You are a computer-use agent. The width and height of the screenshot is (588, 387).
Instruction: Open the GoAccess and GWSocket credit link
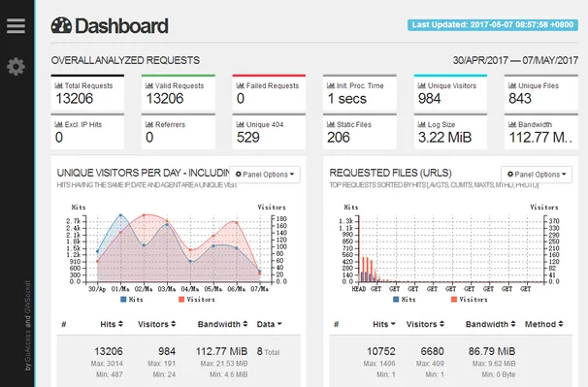point(28,326)
